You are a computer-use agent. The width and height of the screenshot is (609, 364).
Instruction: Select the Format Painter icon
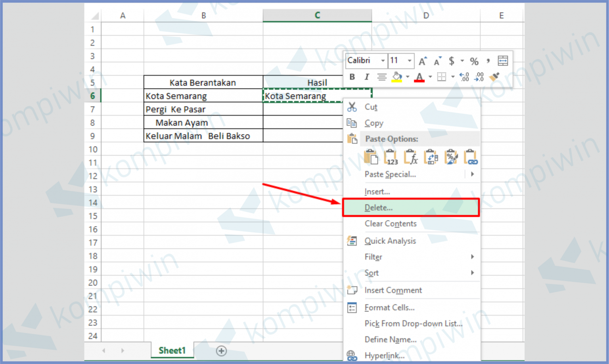(x=494, y=77)
